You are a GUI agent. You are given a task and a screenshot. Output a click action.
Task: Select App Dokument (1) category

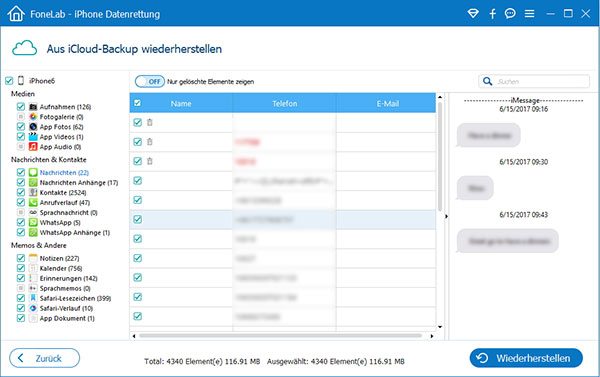click(67, 318)
